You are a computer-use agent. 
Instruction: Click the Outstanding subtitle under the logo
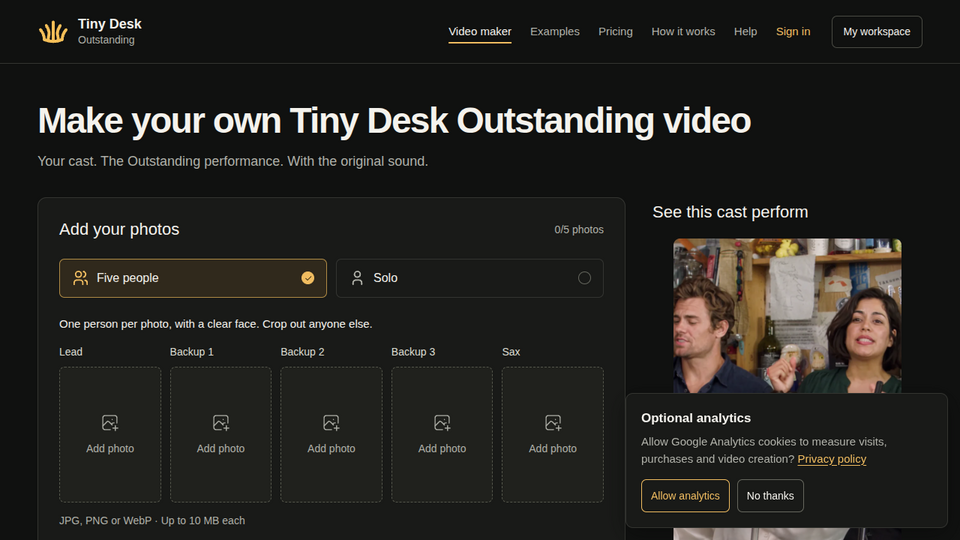click(x=107, y=40)
